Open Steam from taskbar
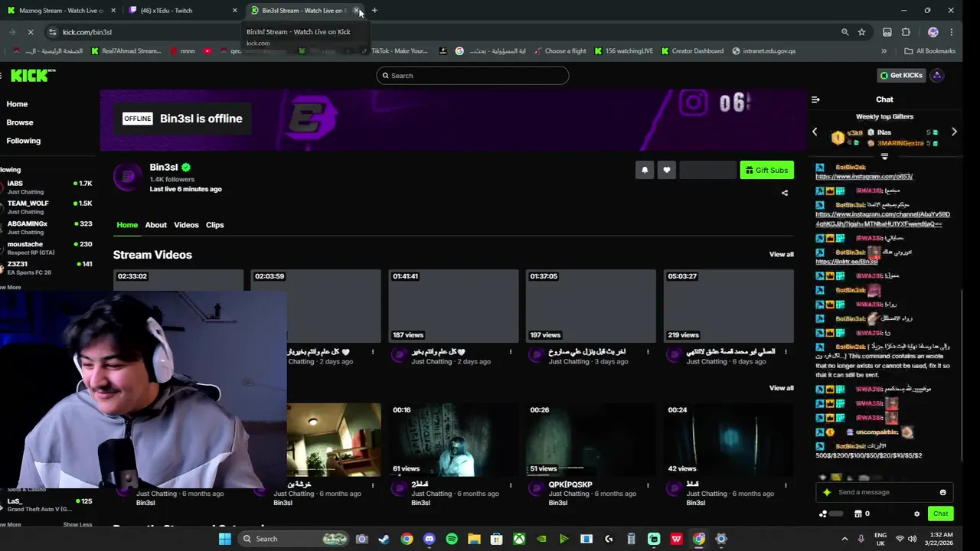 (384, 539)
